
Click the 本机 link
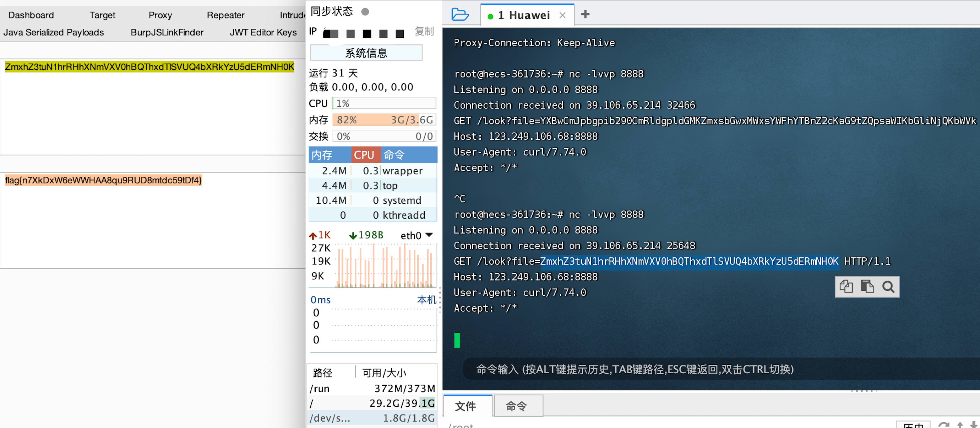(426, 300)
